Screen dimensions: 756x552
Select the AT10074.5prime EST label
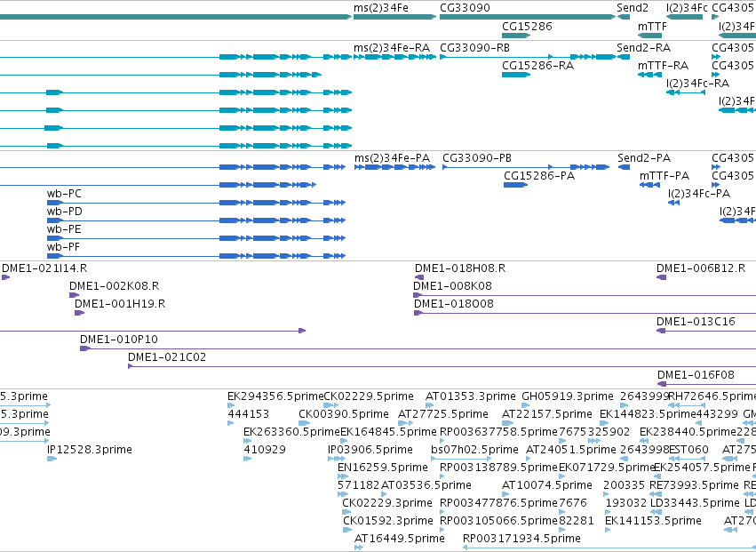click(547, 486)
